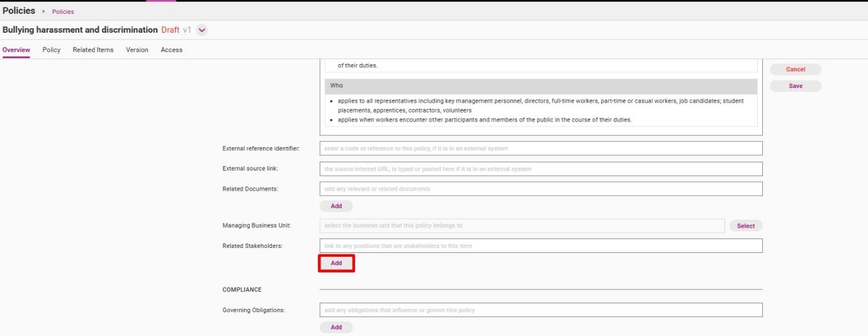Screen dimensions: 868x336
Task: Focus the External source link field
Action: (541, 169)
